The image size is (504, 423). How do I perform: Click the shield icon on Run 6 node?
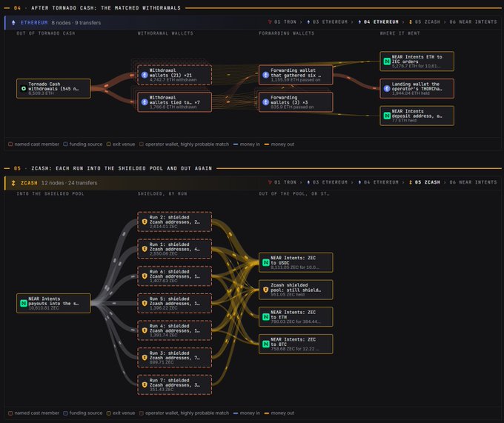click(x=145, y=276)
